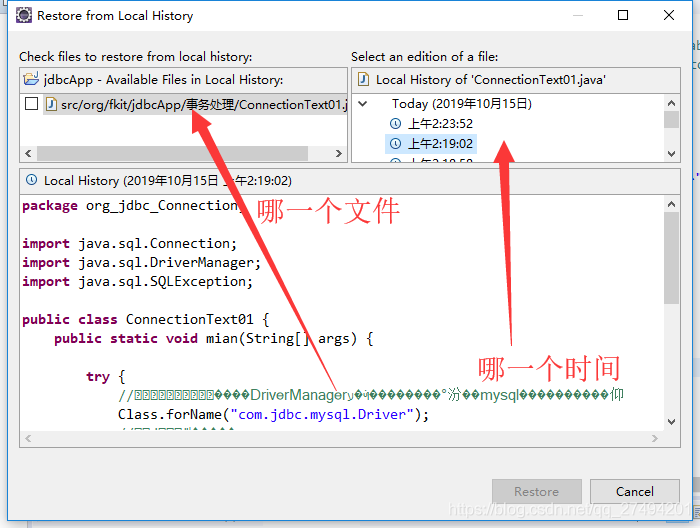Click the up arrow of the code preview scrollbar
The image size is (700, 528).
671,204
